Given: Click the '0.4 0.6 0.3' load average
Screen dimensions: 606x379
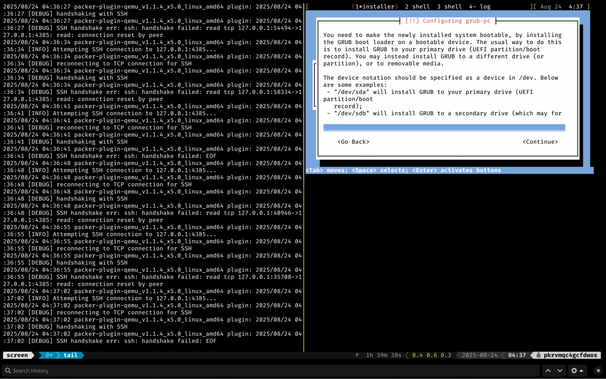Looking at the screenshot, I should (x=431, y=355).
